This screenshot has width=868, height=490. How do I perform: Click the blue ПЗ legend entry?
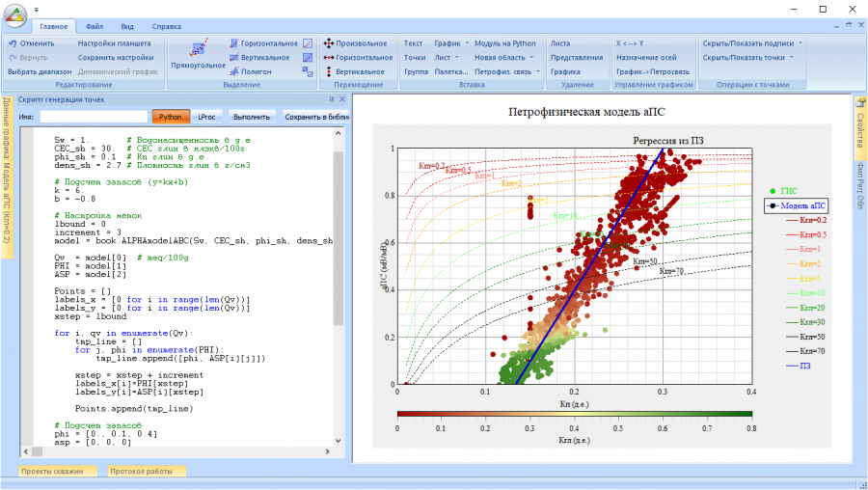pos(799,366)
